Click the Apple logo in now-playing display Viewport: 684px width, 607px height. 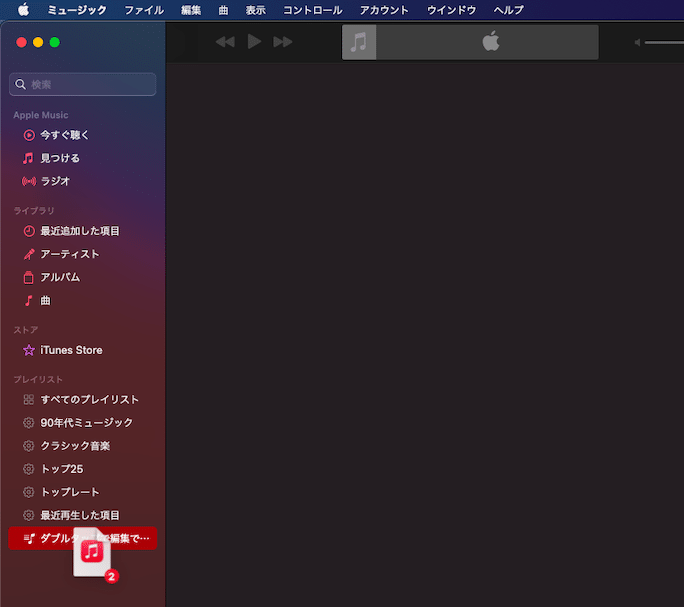point(491,41)
